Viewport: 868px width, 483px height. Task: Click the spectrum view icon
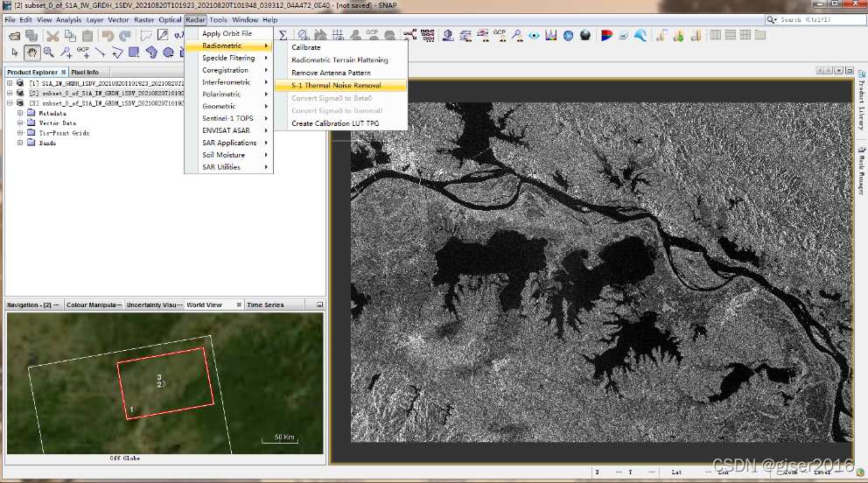pyautogui.click(x=551, y=35)
